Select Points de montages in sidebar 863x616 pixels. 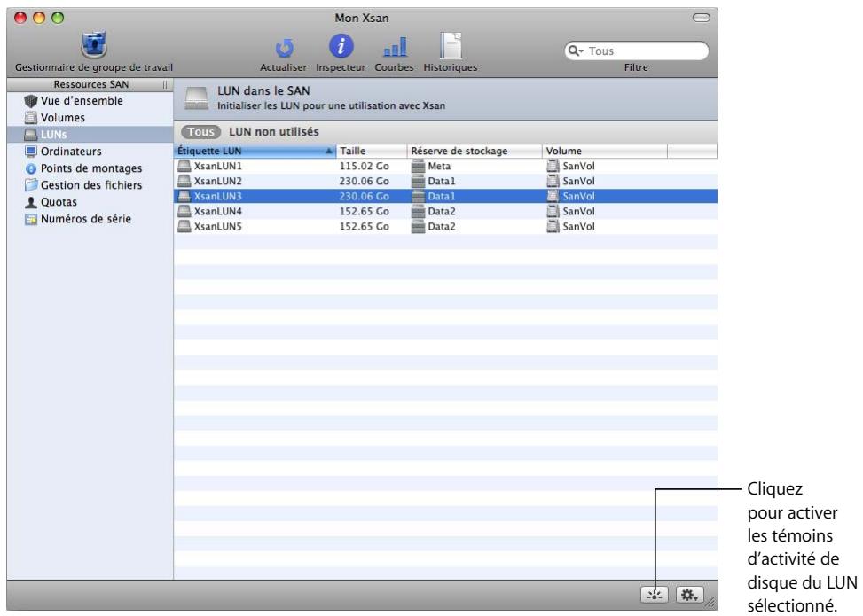[x=90, y=168]
